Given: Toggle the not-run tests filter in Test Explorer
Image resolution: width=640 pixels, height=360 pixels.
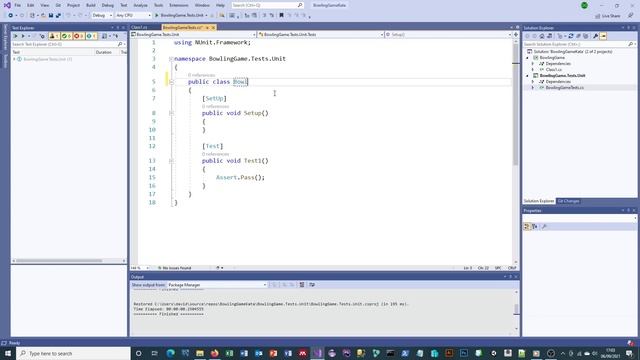Looking at the screenshot, I should (x=91, y=36).
